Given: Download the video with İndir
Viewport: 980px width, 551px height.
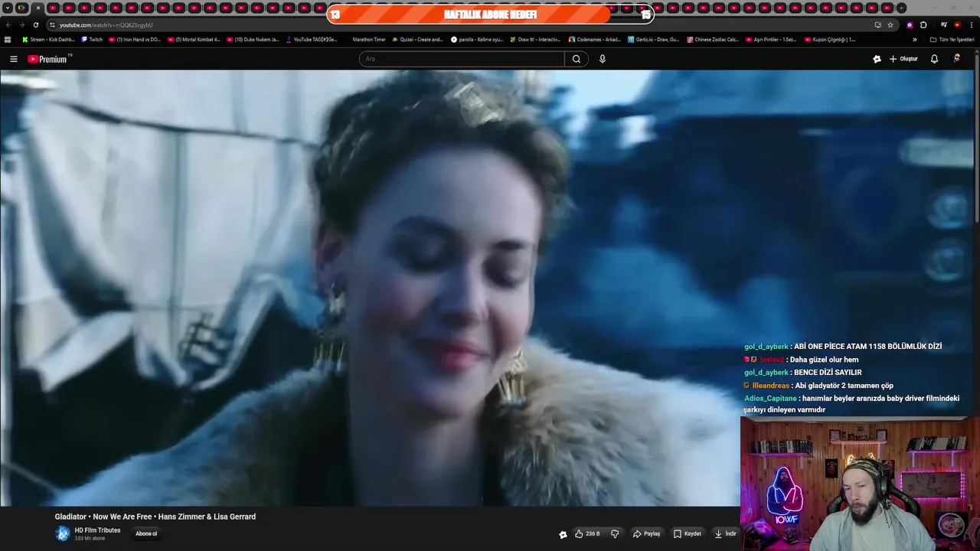Looking at the screenshot, I should coord(725,534).
